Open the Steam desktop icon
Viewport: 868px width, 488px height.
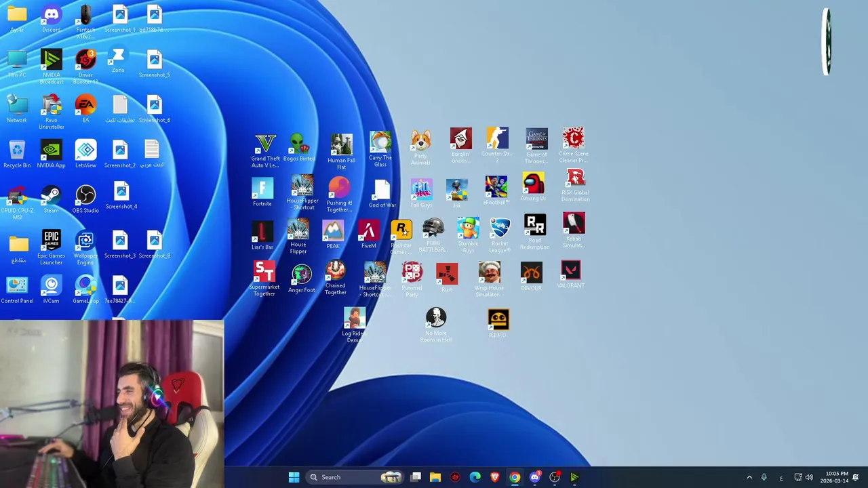pyautogui.click(x=52, y=199)
